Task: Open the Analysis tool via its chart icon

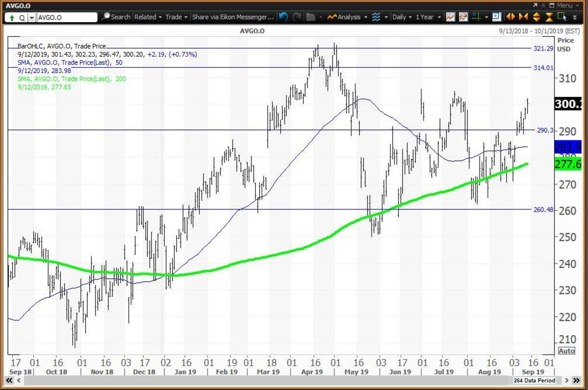Action: point(331,17)
